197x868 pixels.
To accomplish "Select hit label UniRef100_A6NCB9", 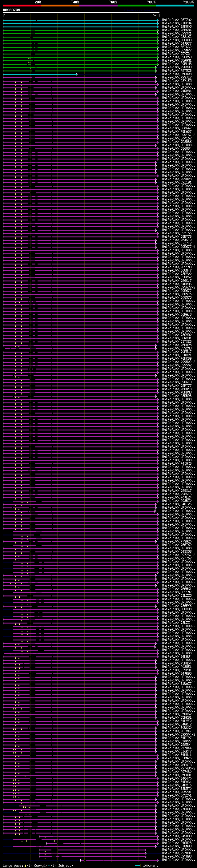I will 176,358.
